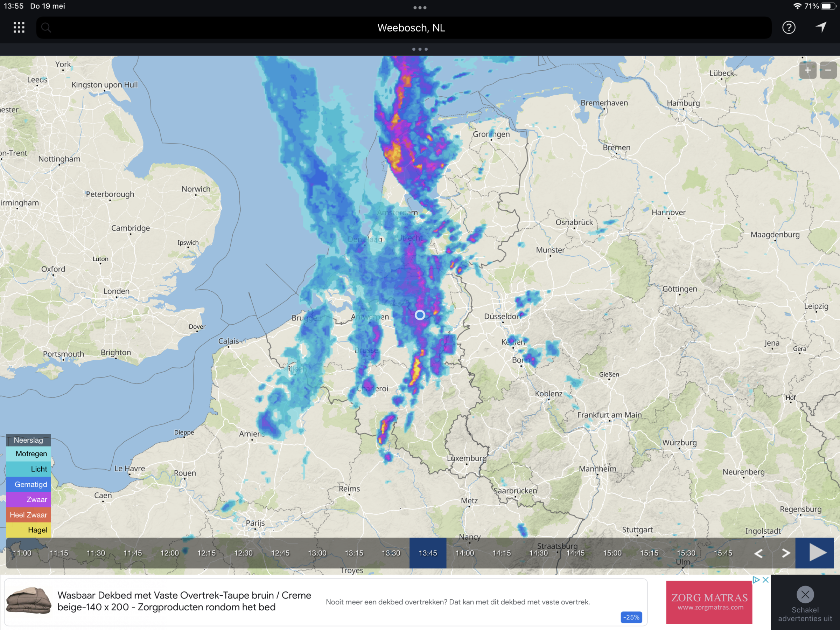The image size is (840, 630).
Task: Step to next radar frame arrow
Action: point(786,553)
